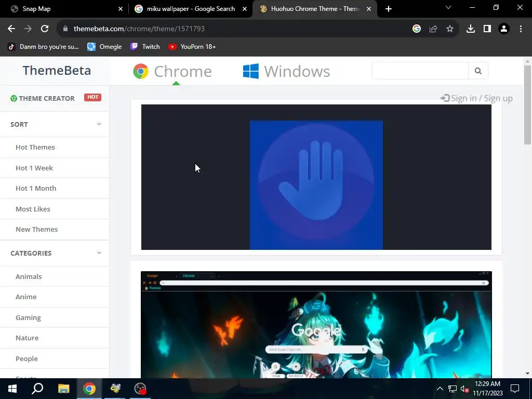Sort by New Themes
The width and height of the screenshot is (532, 399).
click(37, 229)
